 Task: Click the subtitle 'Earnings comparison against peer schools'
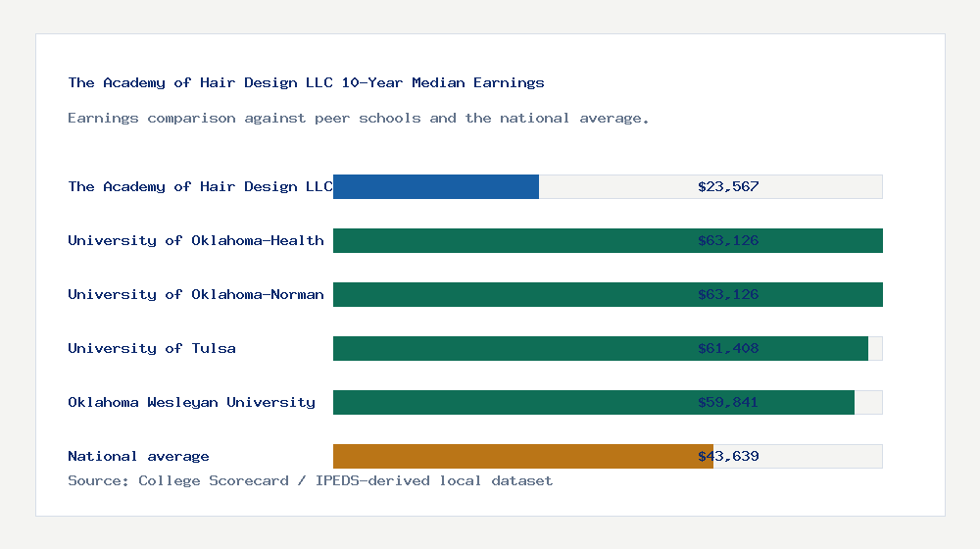(x=359, y=119)
